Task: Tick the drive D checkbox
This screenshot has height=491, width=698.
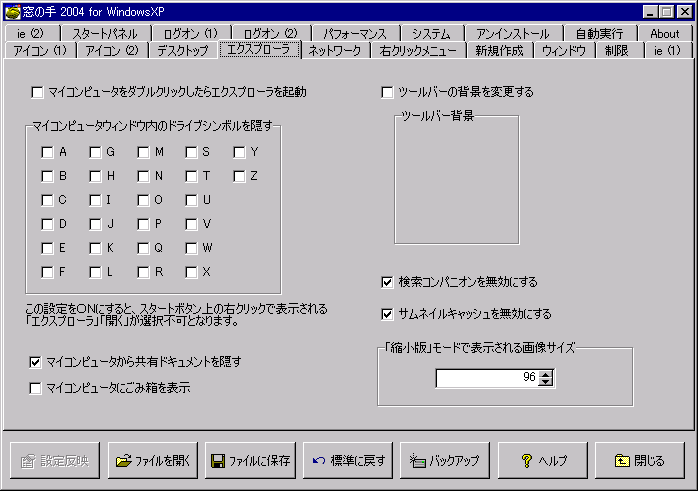Action: click(47, 224)
